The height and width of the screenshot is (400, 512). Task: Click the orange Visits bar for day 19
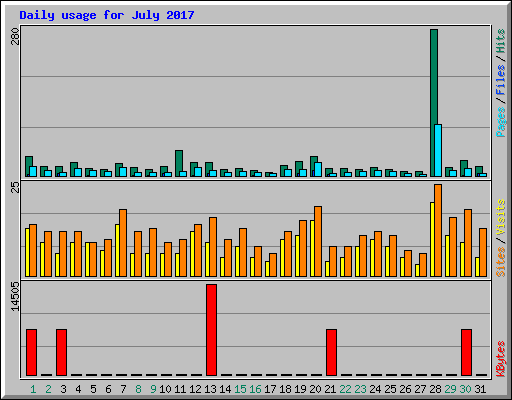click(303, 248)
